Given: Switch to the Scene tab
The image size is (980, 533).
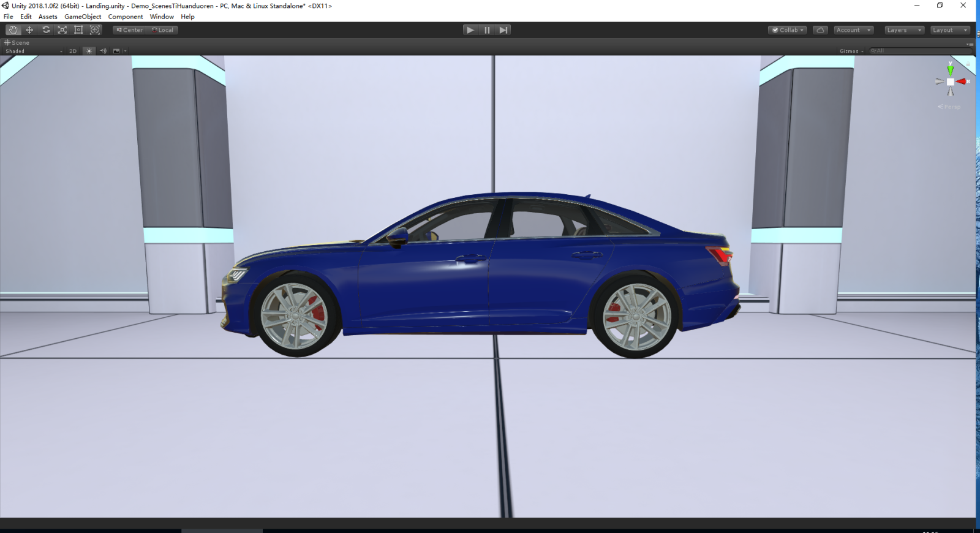Looking at the screenshot, I should pyautogui.click(x=17, y=43).
